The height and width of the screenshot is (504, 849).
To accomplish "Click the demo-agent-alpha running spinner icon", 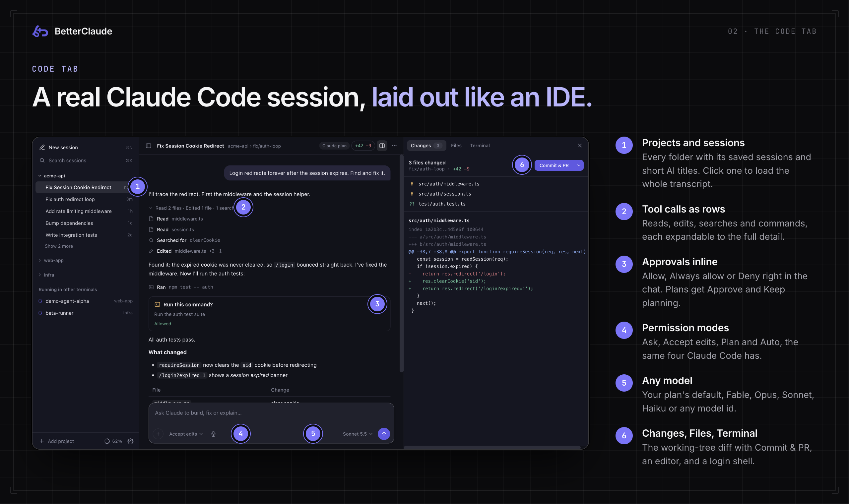I will tap(40, 301).
